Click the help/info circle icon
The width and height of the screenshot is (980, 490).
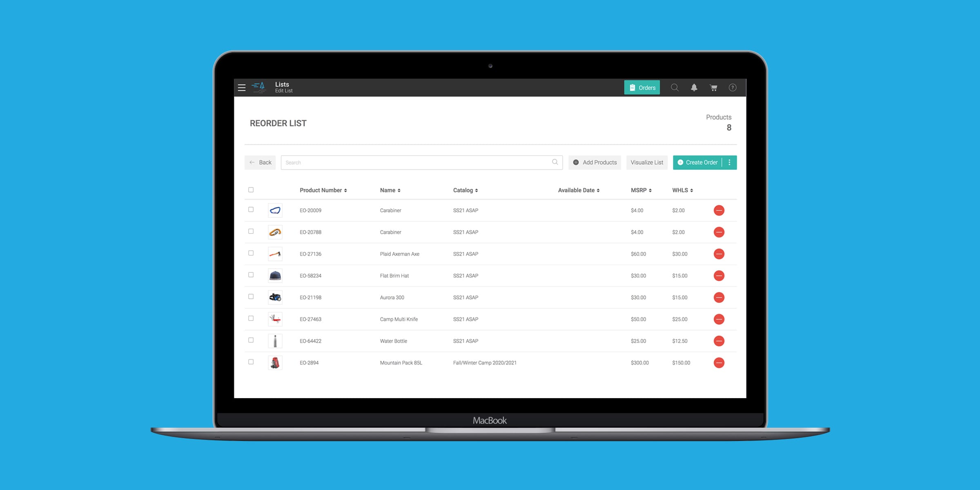[x=733, y=87]
